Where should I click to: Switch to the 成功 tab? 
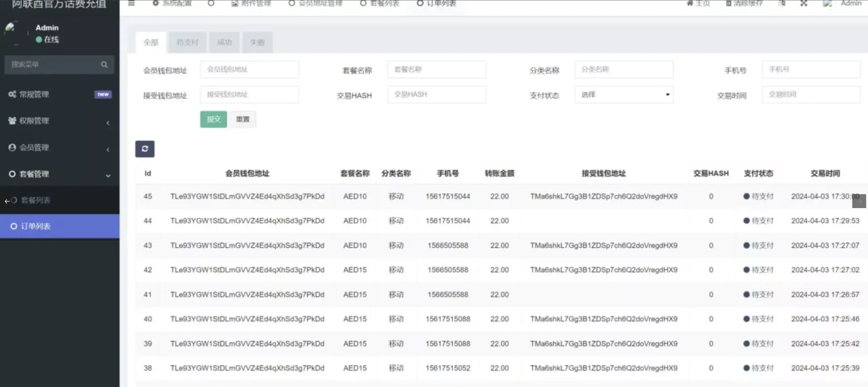[224, 43]
